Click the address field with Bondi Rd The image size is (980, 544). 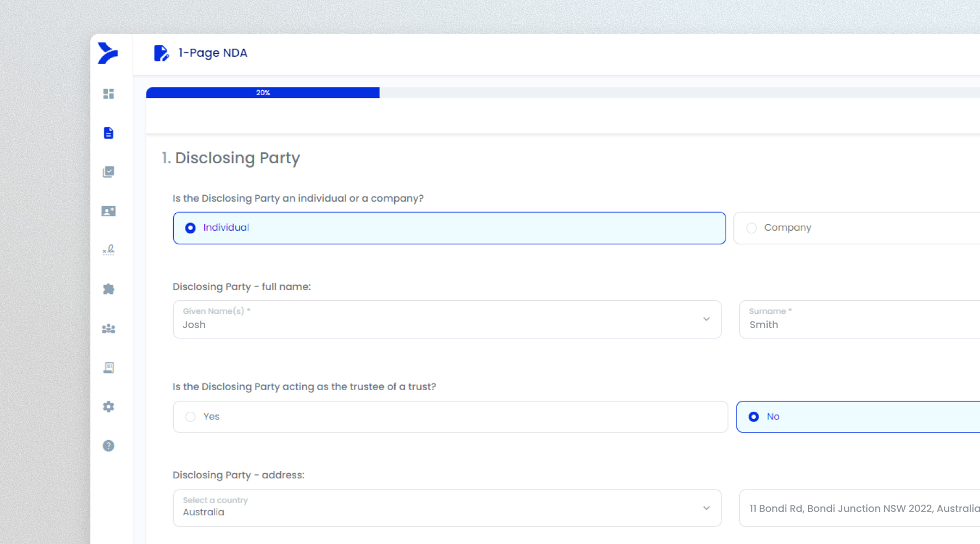[860, 508]
